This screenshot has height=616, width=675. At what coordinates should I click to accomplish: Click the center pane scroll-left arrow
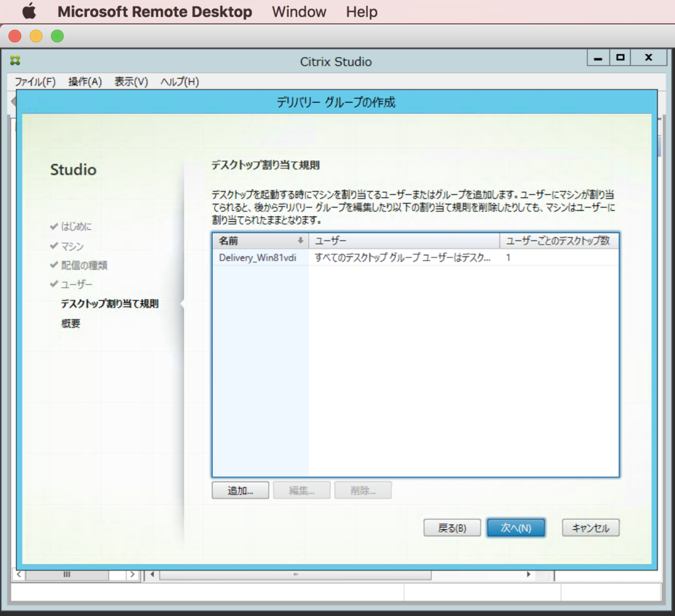[x=152, y=574]
